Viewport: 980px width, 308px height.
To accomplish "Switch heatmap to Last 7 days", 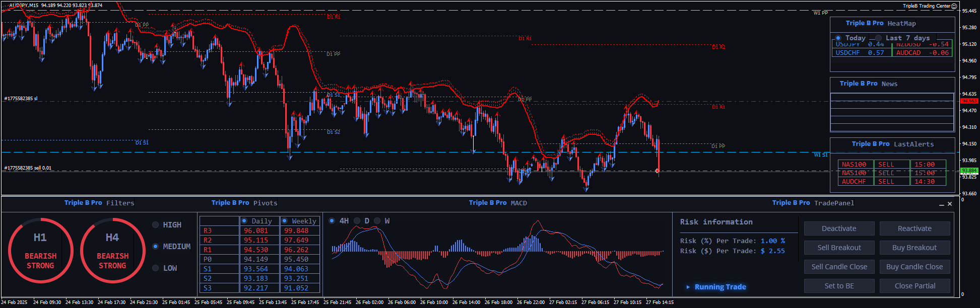I will click(879, 38).
